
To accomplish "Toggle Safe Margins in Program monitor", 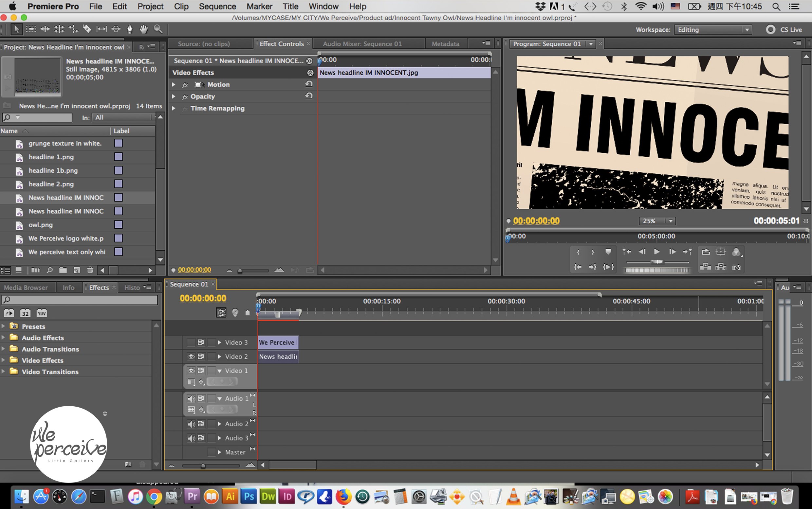I will [721, 252].
